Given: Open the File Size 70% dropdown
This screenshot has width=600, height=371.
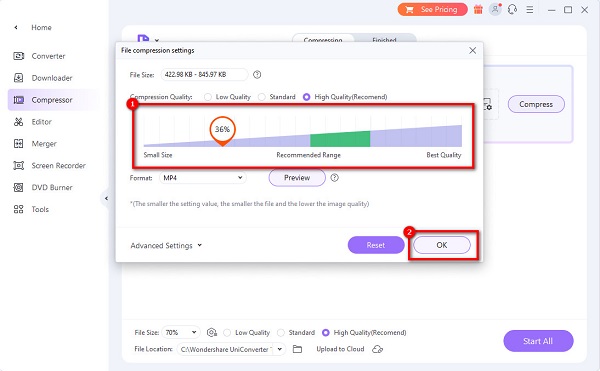Looking at the screenshot, I should click(x=181, y=332).
